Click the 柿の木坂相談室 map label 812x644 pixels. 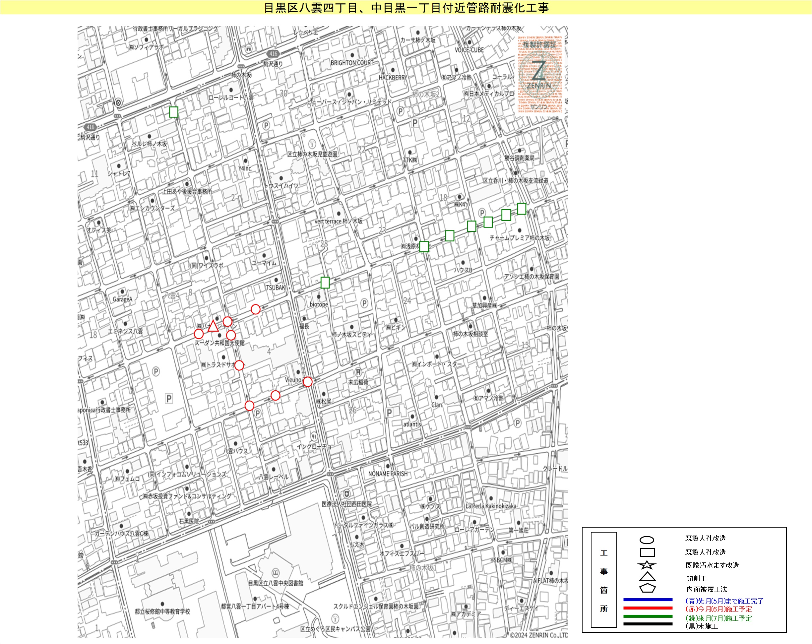(470, 334)
